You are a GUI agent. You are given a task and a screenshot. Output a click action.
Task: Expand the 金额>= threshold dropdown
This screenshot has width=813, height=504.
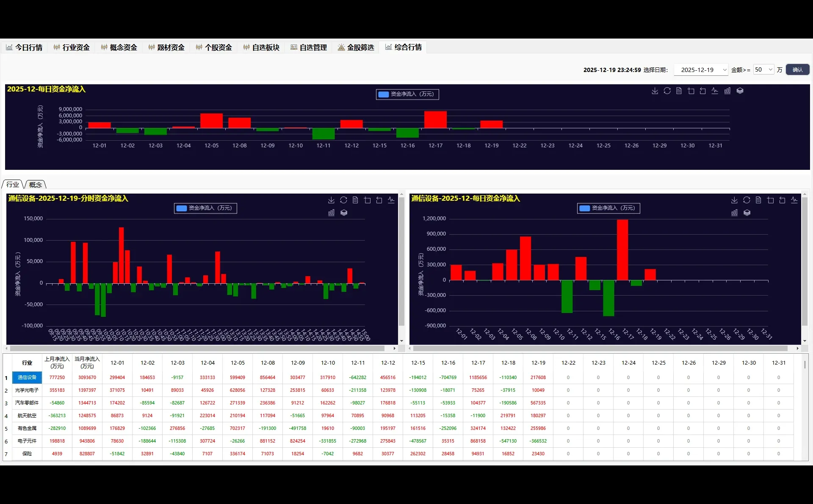[764, 70]
